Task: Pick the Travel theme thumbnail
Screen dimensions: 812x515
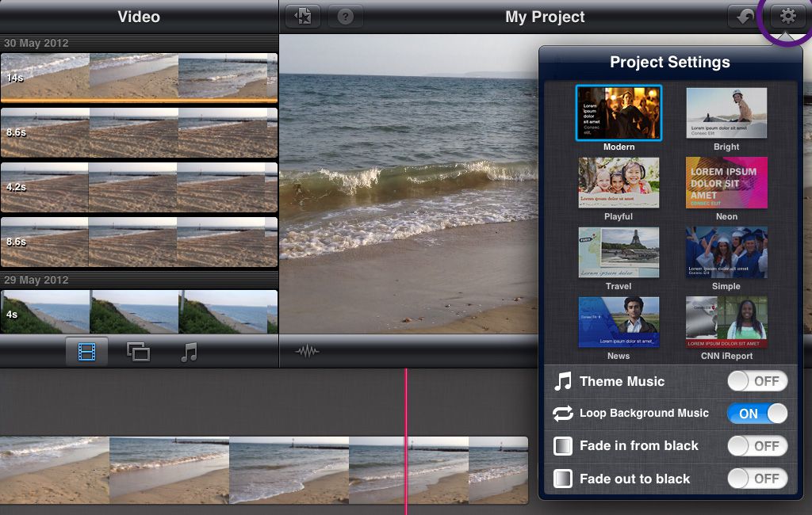Action: coord(619,253)
